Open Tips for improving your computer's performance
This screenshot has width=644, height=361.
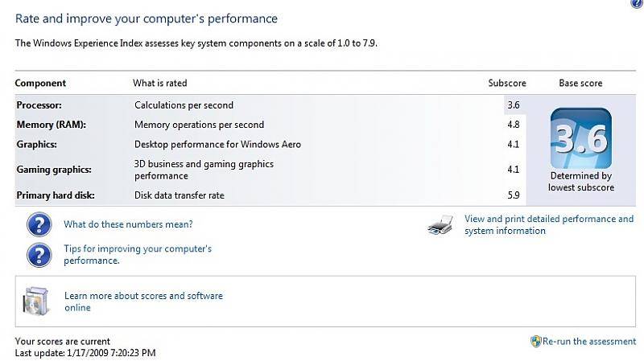click(x=138, y=254)
